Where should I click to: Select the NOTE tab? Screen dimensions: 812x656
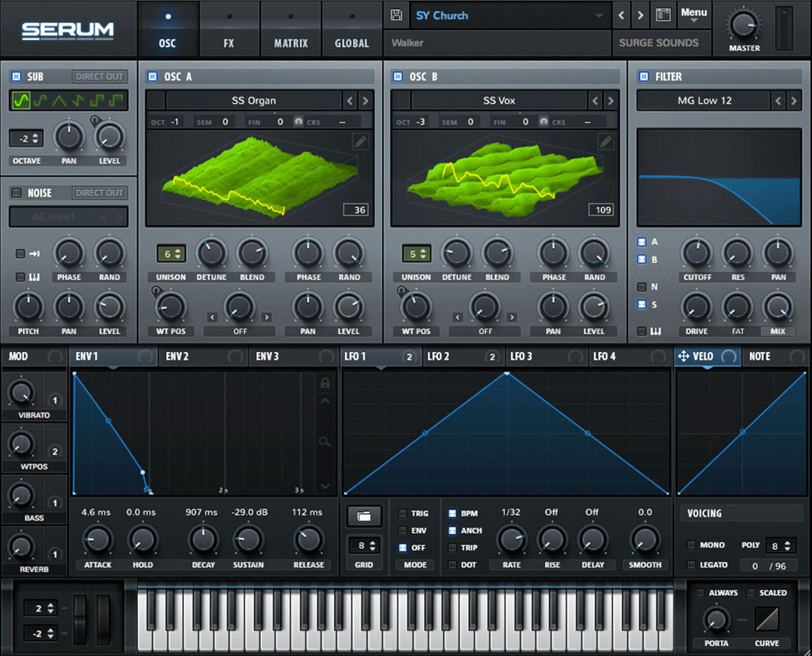pos(775,356)
